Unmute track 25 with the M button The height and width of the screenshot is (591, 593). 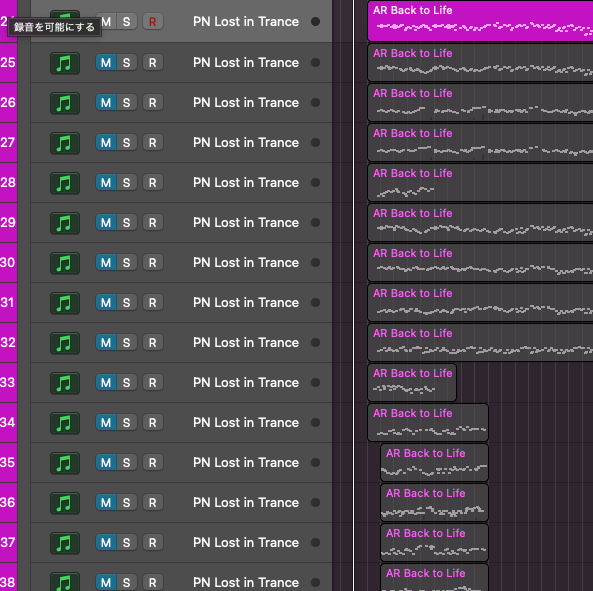[106, 63]
